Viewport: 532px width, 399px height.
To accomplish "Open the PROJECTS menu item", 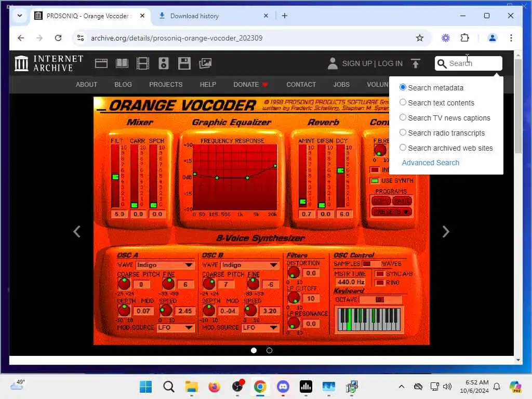I will [166, 85].
